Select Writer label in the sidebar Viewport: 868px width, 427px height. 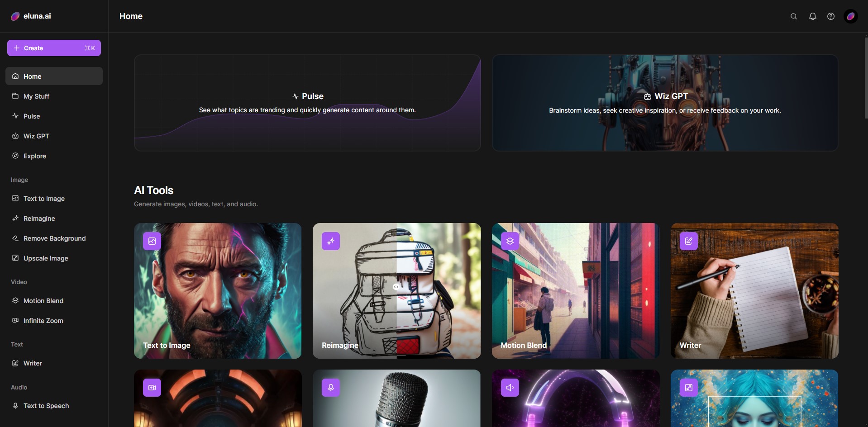(x=33, y=363)
